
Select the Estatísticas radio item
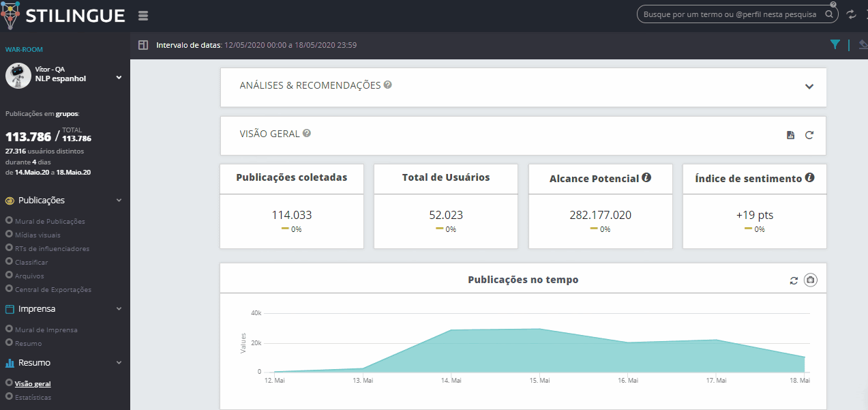pos(10,397)
